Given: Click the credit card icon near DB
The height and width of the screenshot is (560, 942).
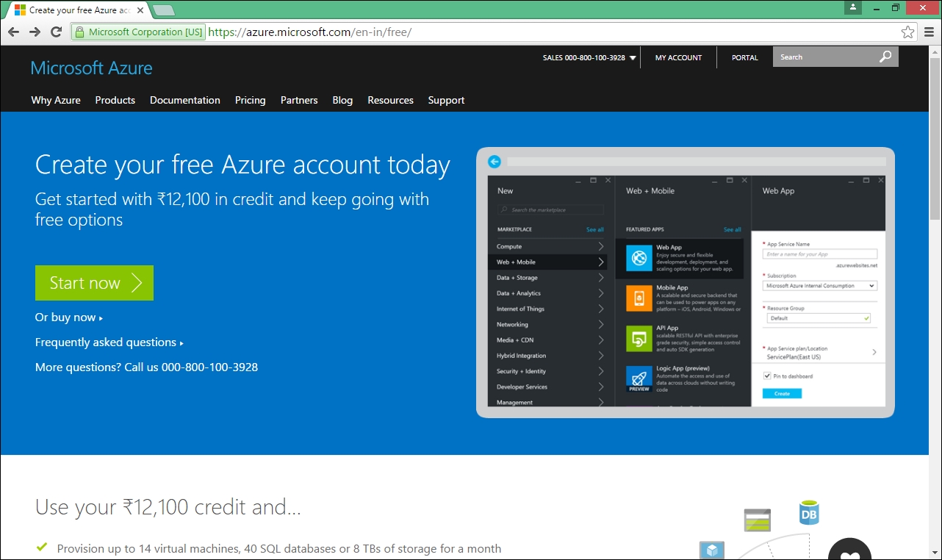Looking at the screenshot, I should coord(756,520).
